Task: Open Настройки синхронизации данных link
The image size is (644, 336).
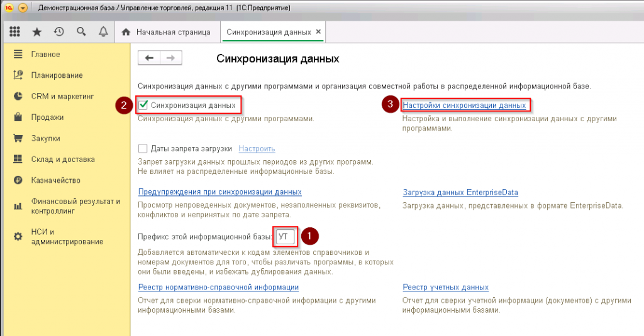Action: point(464,106)
